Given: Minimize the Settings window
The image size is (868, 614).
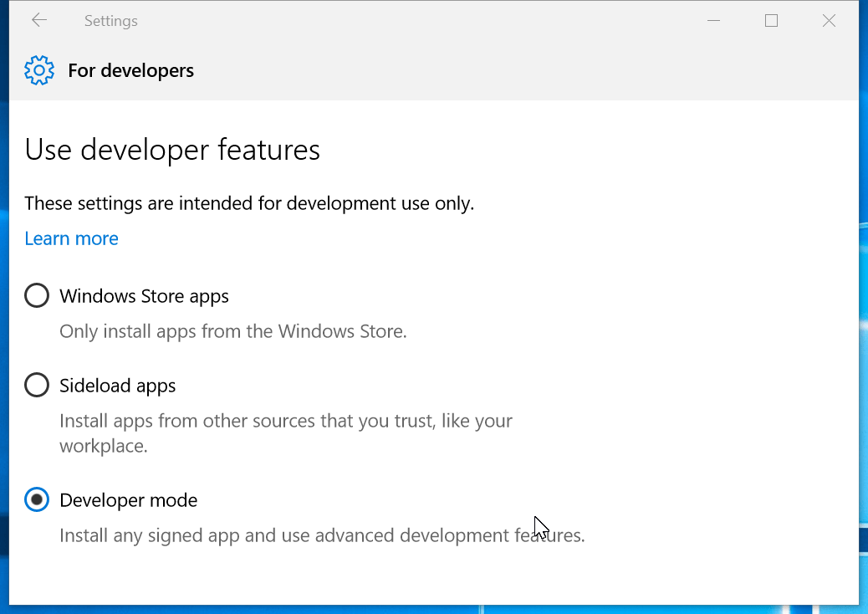Looking at the screenshot, I should (713, 21).
